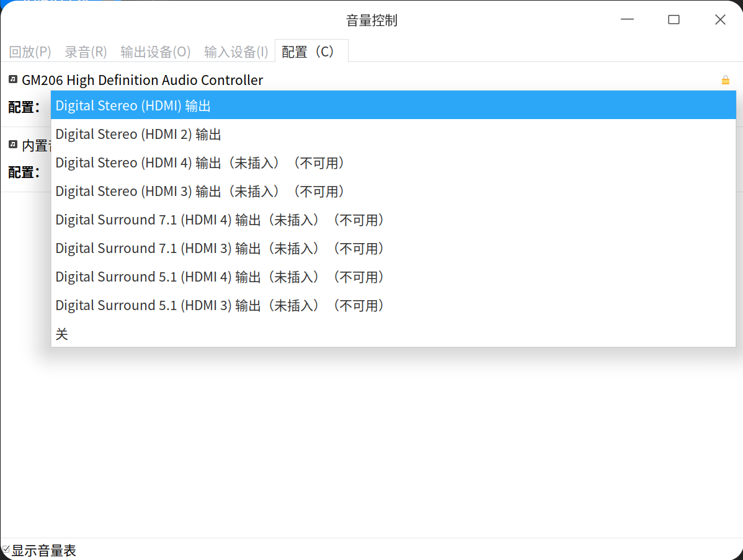The width and height of the screenshot is (743, 560).
Task: Pick Digital Stereo (HDMI 4) 输出 unavailable entry
Action: 393,162
